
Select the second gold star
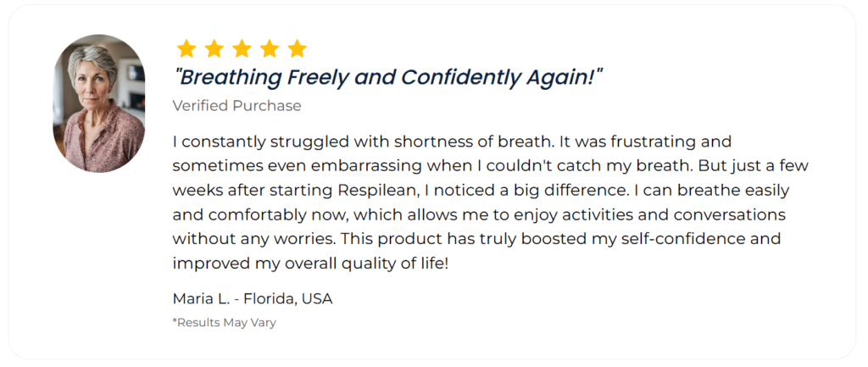pos(214,48)
